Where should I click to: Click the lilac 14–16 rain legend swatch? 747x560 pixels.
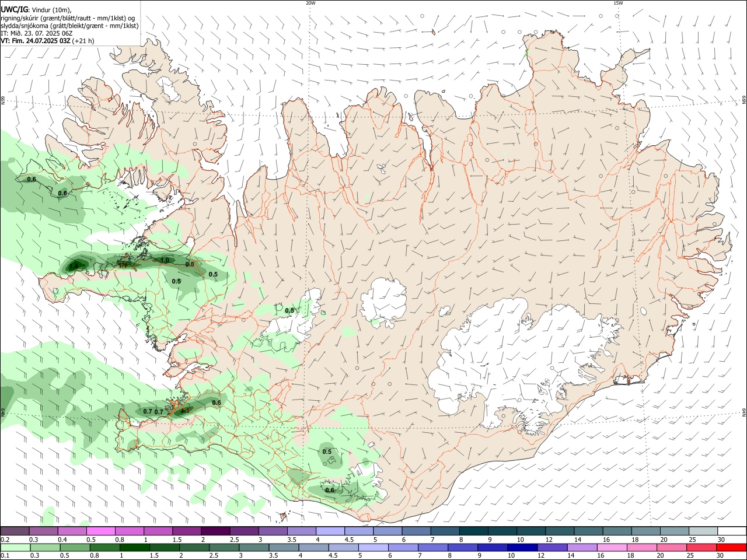582,548
